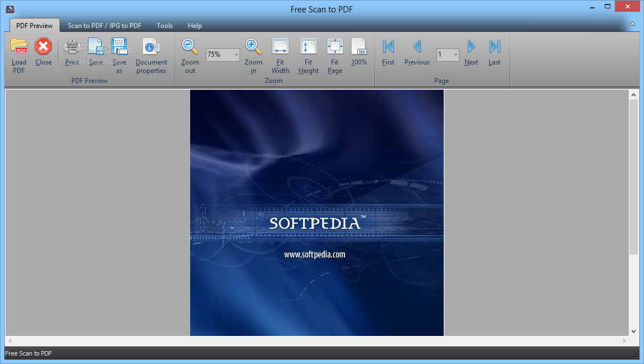Open the Tools tab
This screenshot has height=364, width=644.
click(165, 25)
